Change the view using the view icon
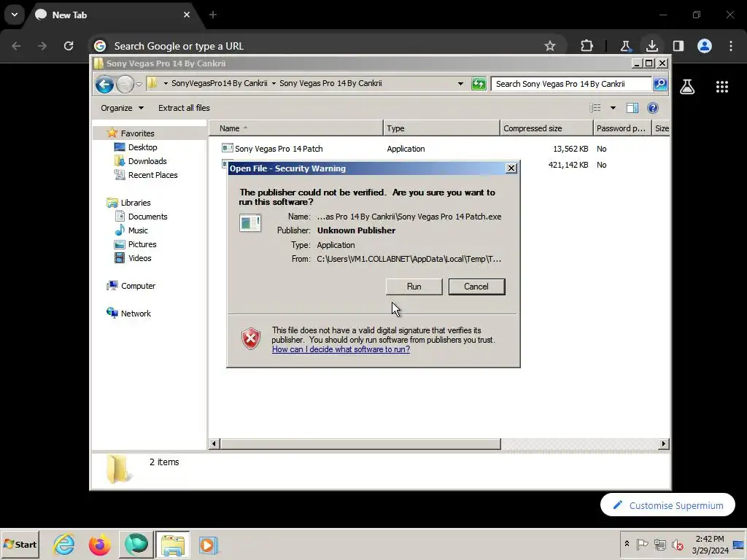747x560 pixels. click(x=595, y=108)
